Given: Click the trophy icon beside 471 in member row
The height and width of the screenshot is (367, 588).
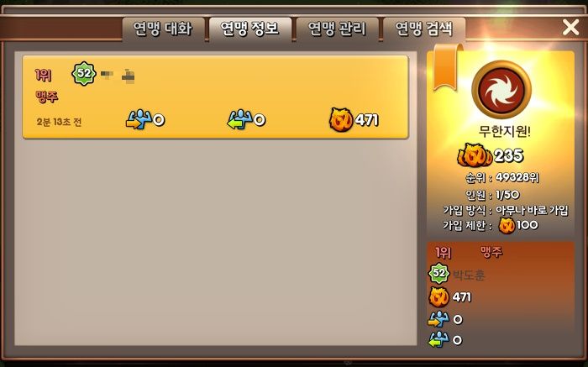Looking at the screenshot, I should (x=341, y=119).
